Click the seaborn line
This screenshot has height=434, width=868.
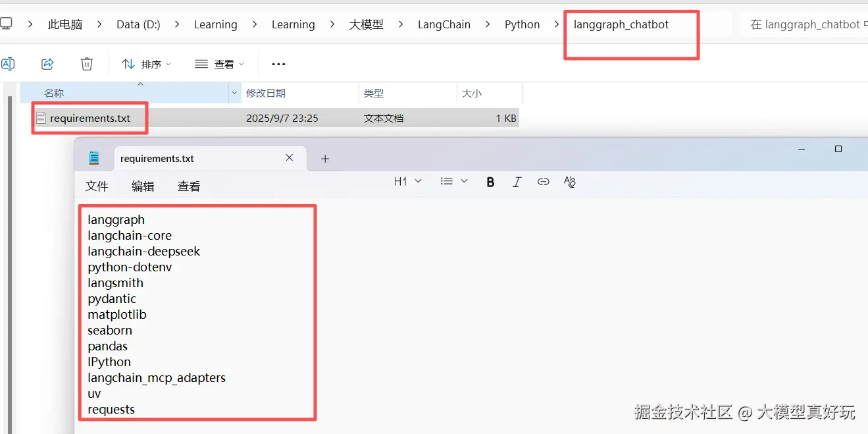[x=110, y=331]
